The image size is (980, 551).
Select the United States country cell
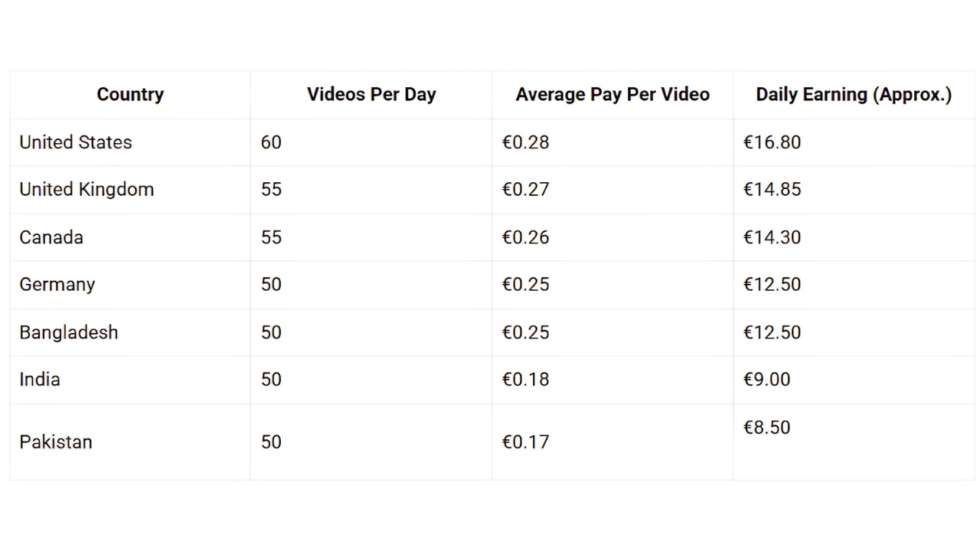(x=76, y=142)
